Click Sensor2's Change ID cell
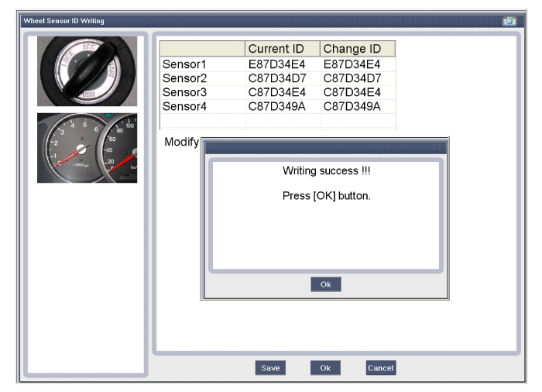 click(357, 78)
